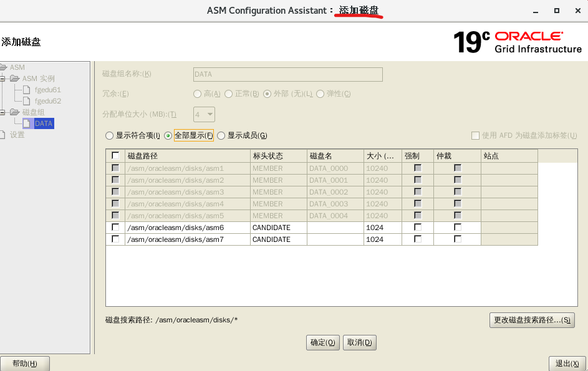Check the asm6 disk row checkbox

[115, 228]
